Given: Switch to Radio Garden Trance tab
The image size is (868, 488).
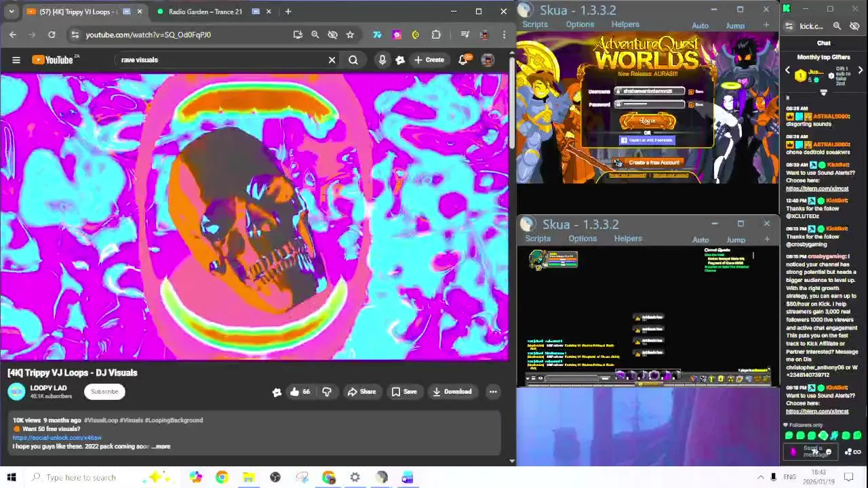Looking at the screenshot, I should (205, 12).
